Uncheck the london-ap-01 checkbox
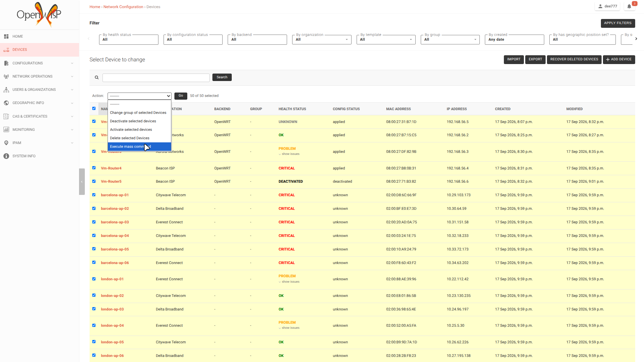The width and height of the screenshot is (644, 362). pos(94,279)
